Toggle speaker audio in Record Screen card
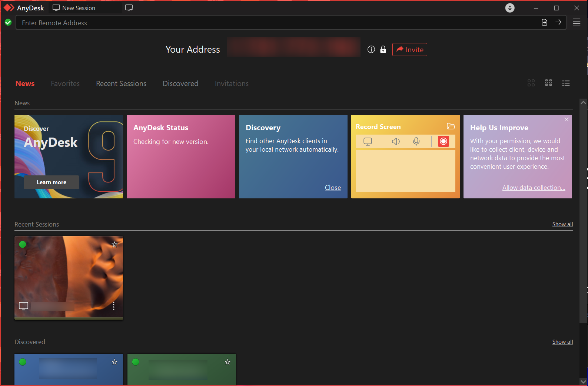This screenshot has width=588, height=386. (396, 141)
